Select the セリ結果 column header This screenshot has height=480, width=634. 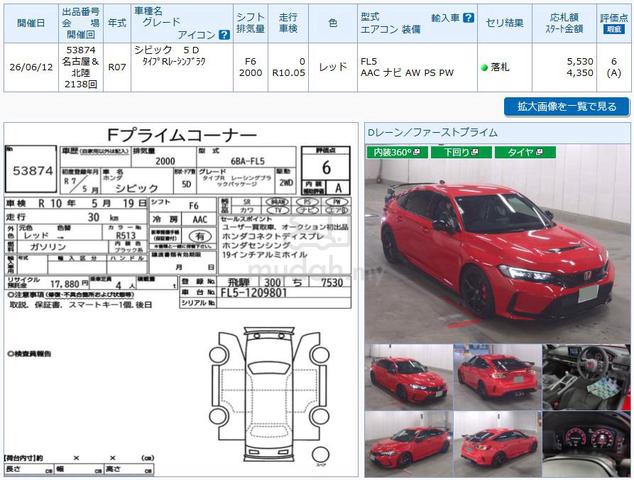(x=505, y=23)
